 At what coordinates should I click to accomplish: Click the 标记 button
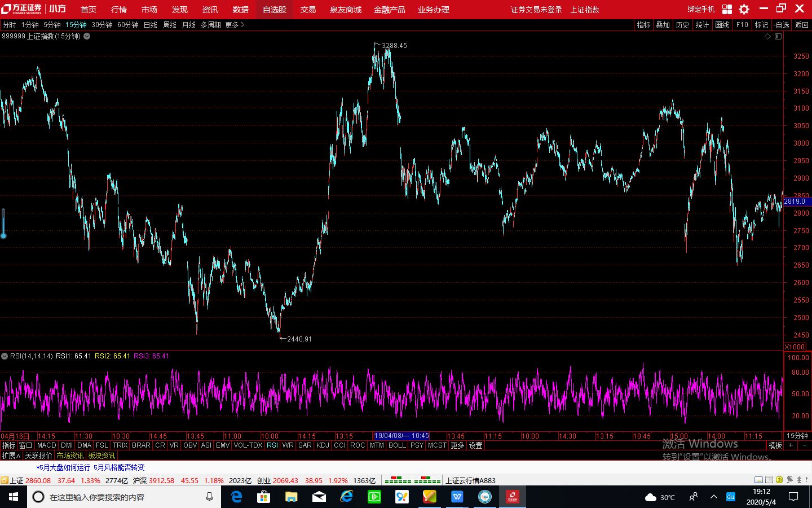[x=762, y=25]
